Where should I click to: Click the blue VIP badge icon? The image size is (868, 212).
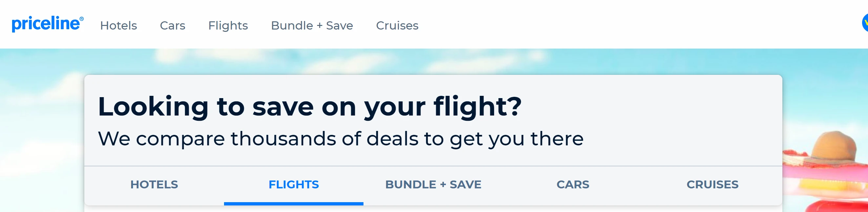[865, 23]
